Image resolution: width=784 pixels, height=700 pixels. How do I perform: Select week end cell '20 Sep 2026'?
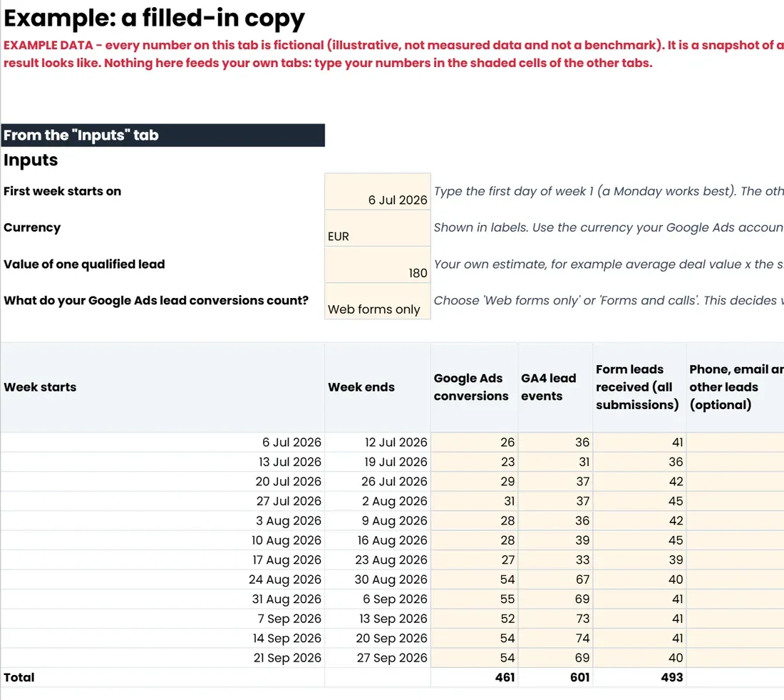click(378, 639)
